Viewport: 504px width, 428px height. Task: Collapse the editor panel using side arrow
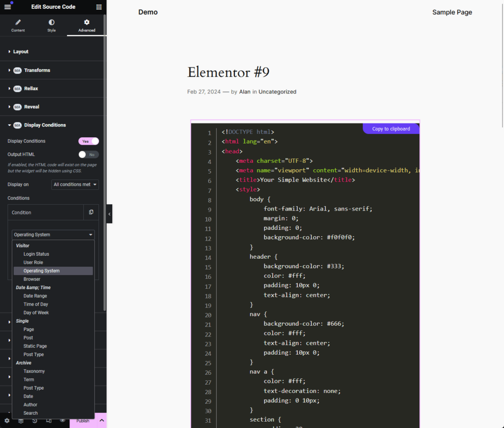tap(109, 214)
